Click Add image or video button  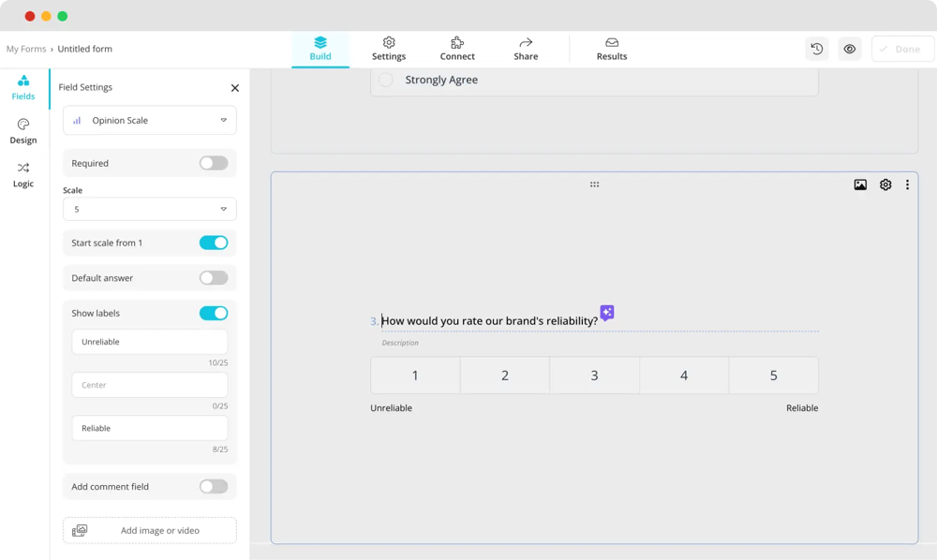(x=150, y=530)
